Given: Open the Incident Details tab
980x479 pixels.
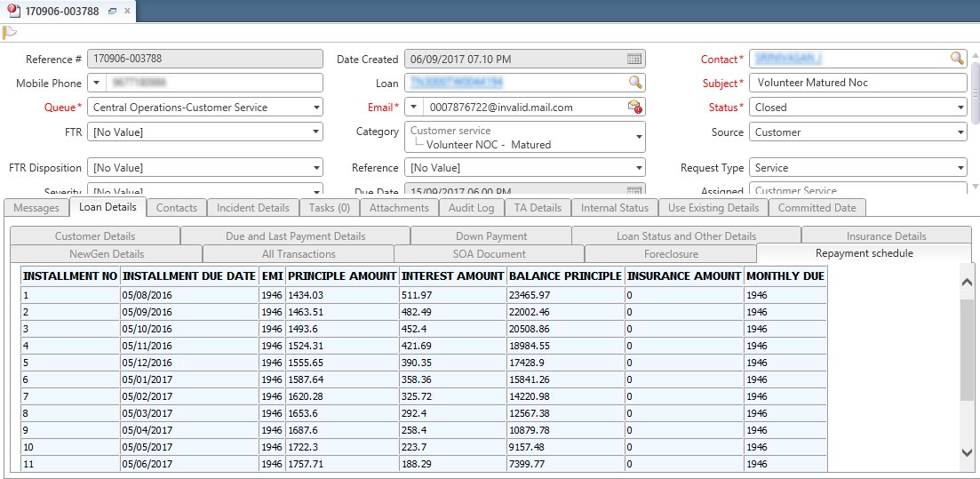Looking at the screenshot, I should point(253,208).
